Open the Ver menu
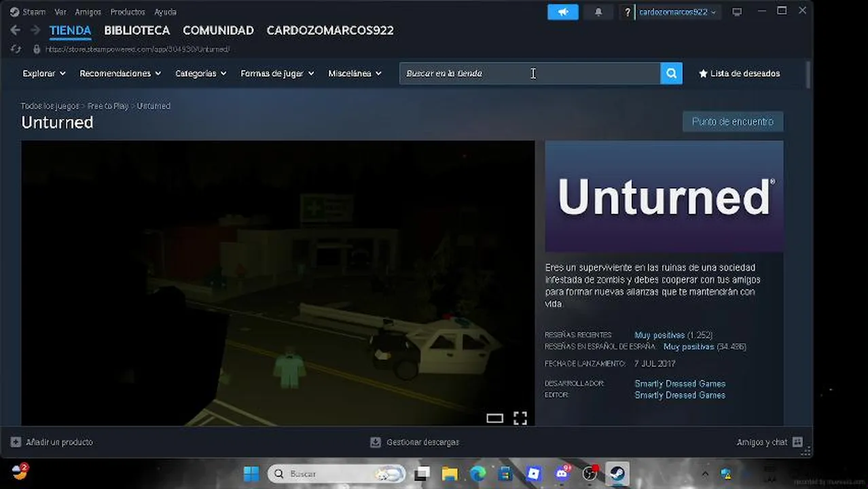 60,12
